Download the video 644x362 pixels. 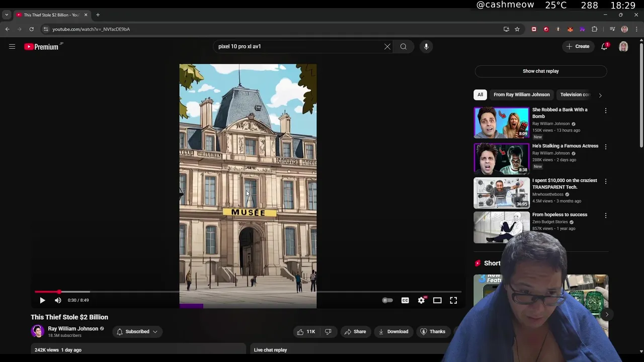coord(393,331)
